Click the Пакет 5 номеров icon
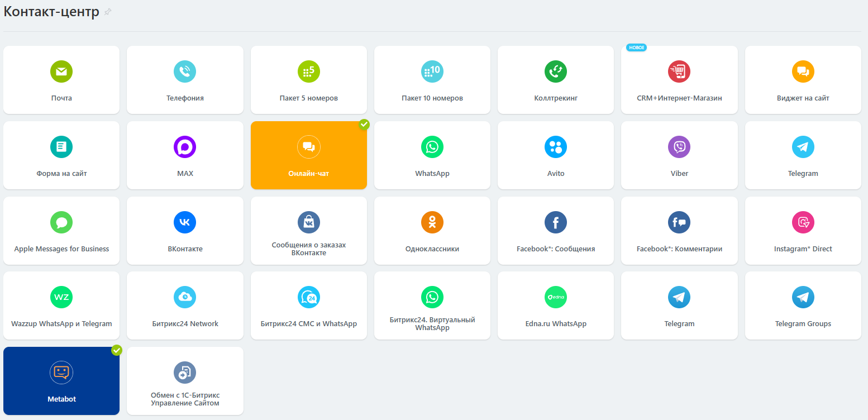 click(309, 71)
